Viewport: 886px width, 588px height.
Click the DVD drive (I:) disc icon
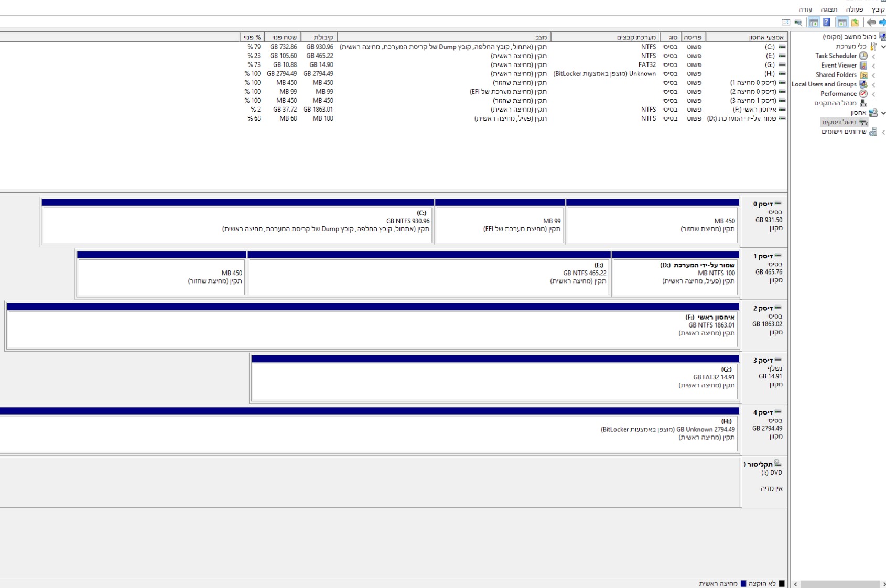[777, 464]
